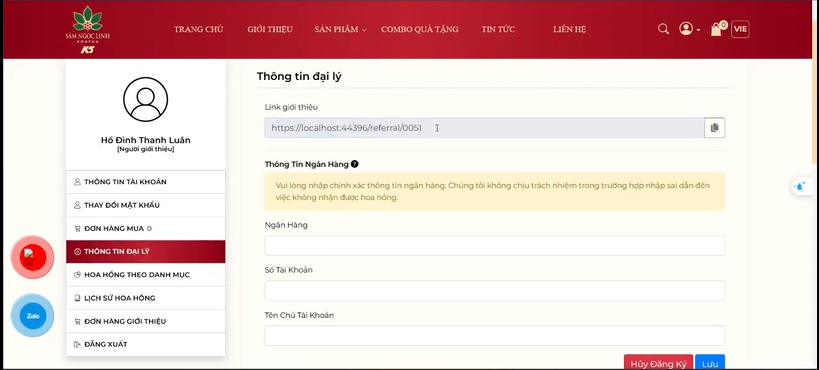819x370 pixels.
Task: Click the red floating contact button
Action: (x=32, y=257)
